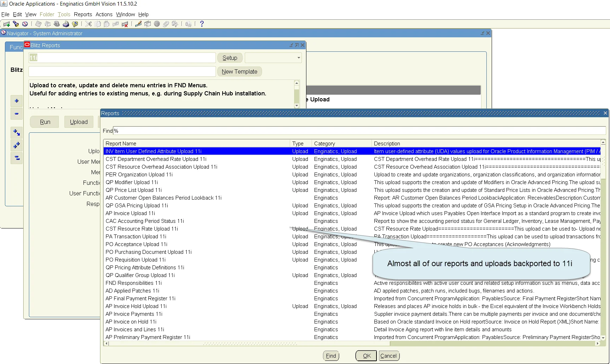Click the Translations globe toolbar icon

[x=157, y=24]
